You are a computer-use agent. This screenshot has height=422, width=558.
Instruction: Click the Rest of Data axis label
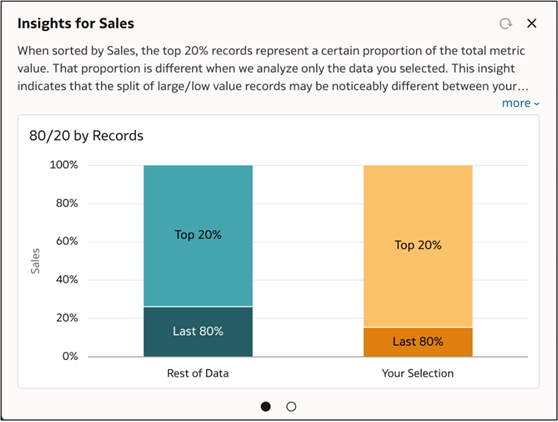[198, 373]
